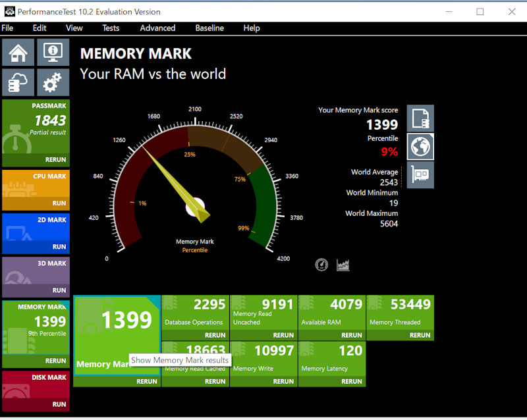
Task: Rerun the Memory Write test
Action: pyautogui.click(x=283, y=382)
